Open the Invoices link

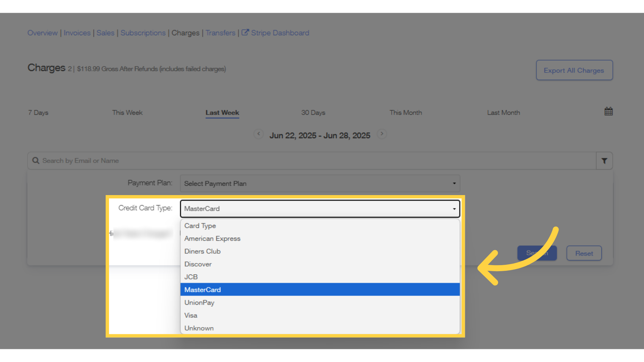click(77, 33)
